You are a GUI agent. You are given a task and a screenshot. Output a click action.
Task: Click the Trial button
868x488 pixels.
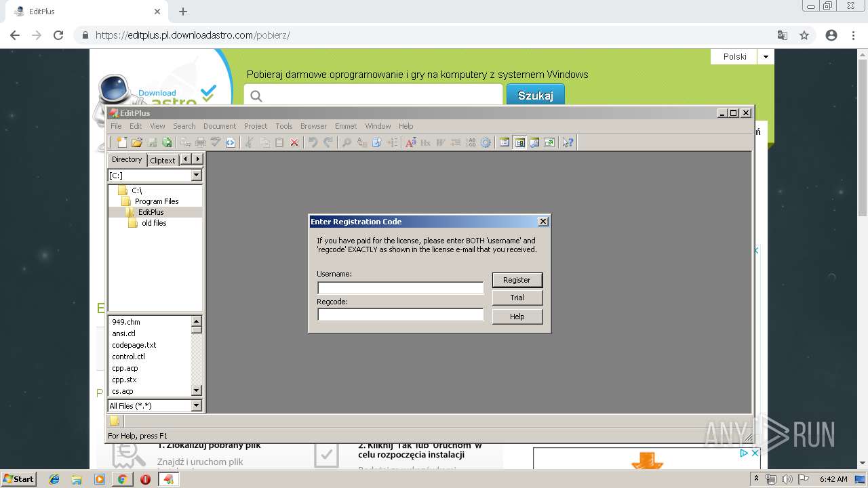[x=517, y=298]
